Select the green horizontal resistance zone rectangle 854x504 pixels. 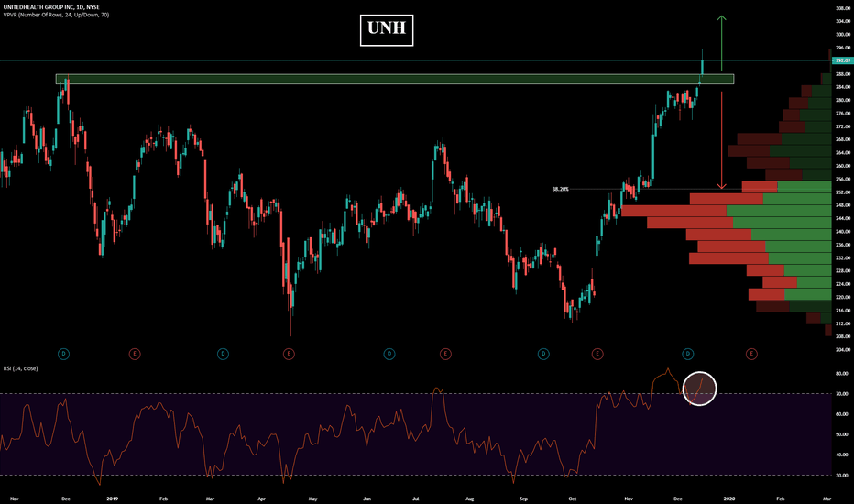(x=395, y=79)
